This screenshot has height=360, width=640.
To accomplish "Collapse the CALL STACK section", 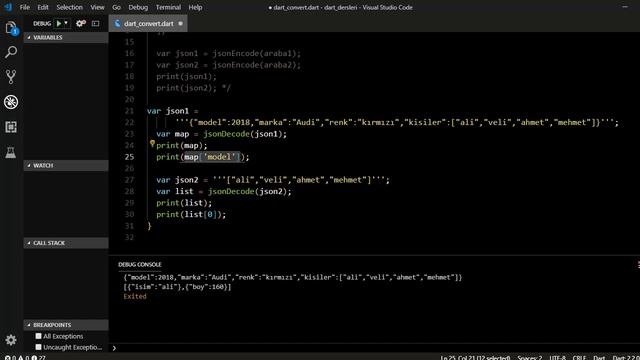I will [66, 243].
